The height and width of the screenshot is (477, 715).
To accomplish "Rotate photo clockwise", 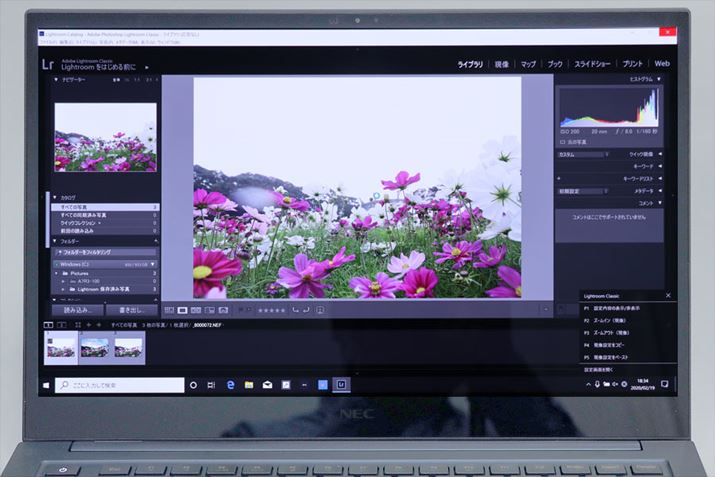I will pyautogui.click(x=306, y=310).
